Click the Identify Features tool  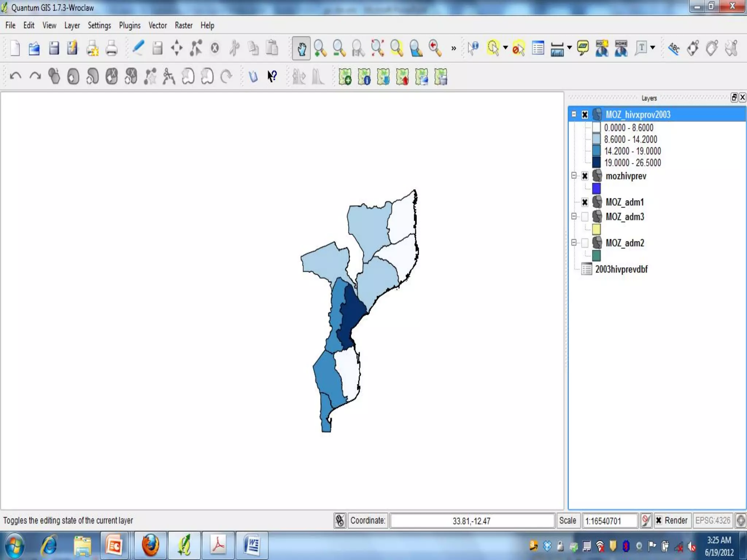click(x=473, y=48)
